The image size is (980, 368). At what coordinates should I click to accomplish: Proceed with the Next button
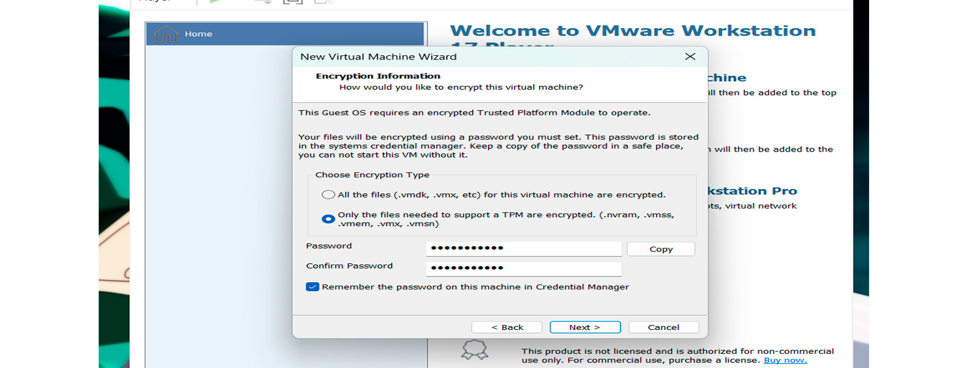coord(585,328)
